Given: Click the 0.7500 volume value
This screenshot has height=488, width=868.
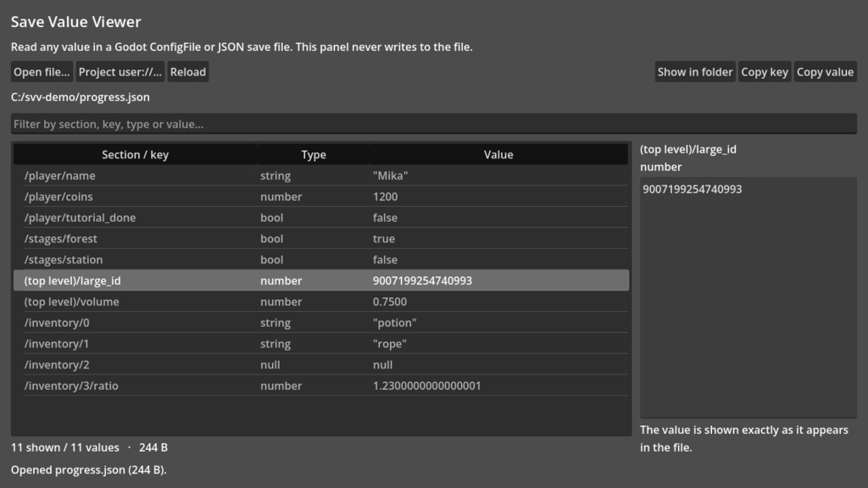Looking at the screenshot, I should pos(390,302).
